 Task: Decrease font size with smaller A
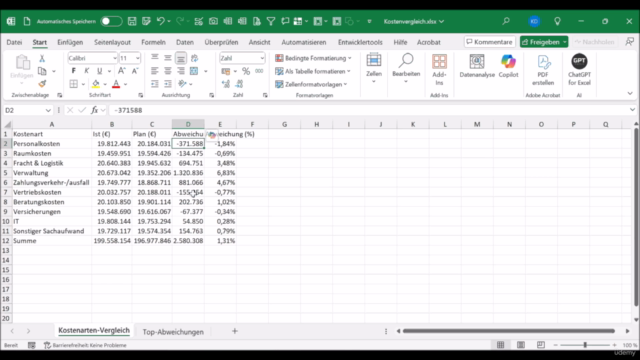point(135,71)
